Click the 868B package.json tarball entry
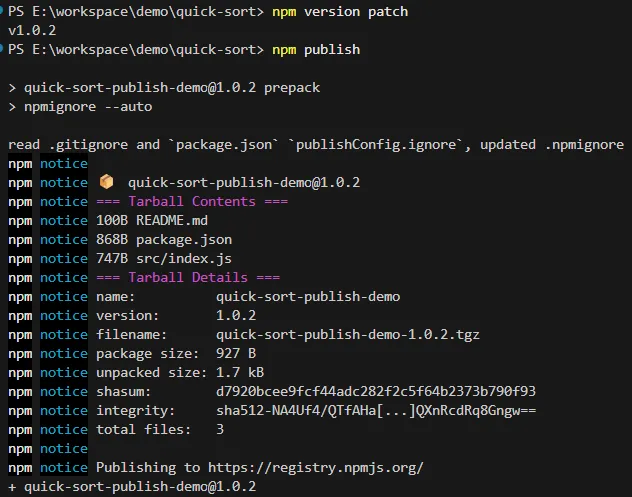 pos(164,240)
